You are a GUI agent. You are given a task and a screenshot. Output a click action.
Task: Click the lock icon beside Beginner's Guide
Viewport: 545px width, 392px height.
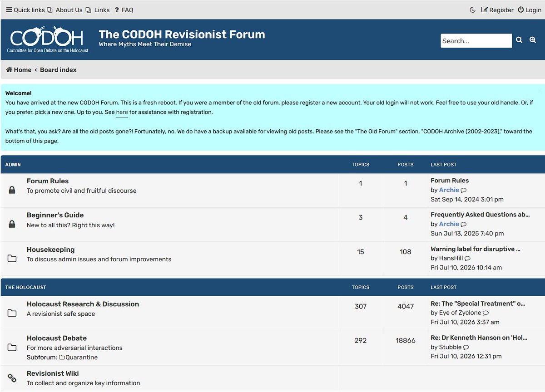click(x=12, y=224)
